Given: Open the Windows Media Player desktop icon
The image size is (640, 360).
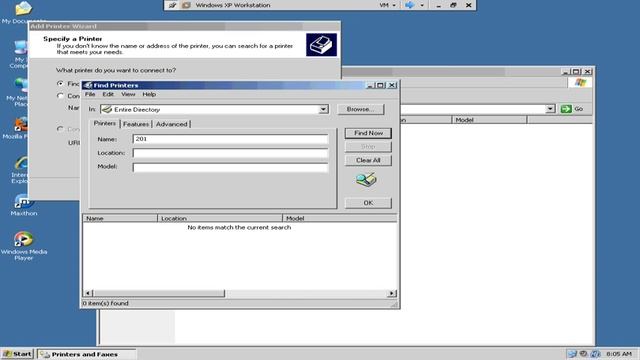Looking at the screenshot, I should click(x=24, y=246).
